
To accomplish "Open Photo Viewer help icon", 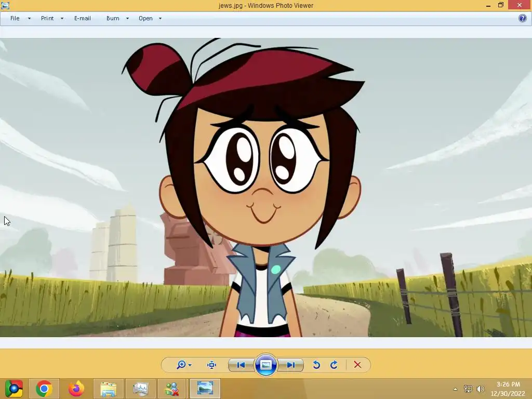I will (x=523, y=18).
